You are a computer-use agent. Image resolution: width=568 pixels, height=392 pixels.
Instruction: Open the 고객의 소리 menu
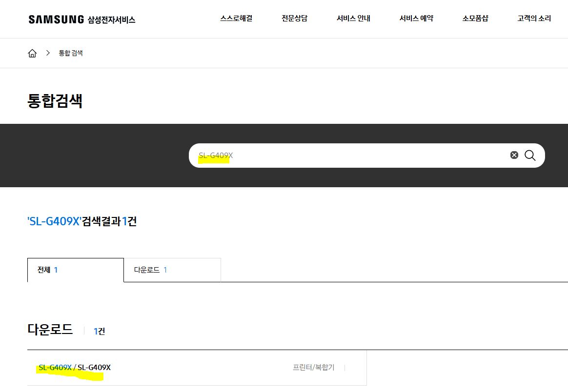pyautogui.click(x=534, y=18)
